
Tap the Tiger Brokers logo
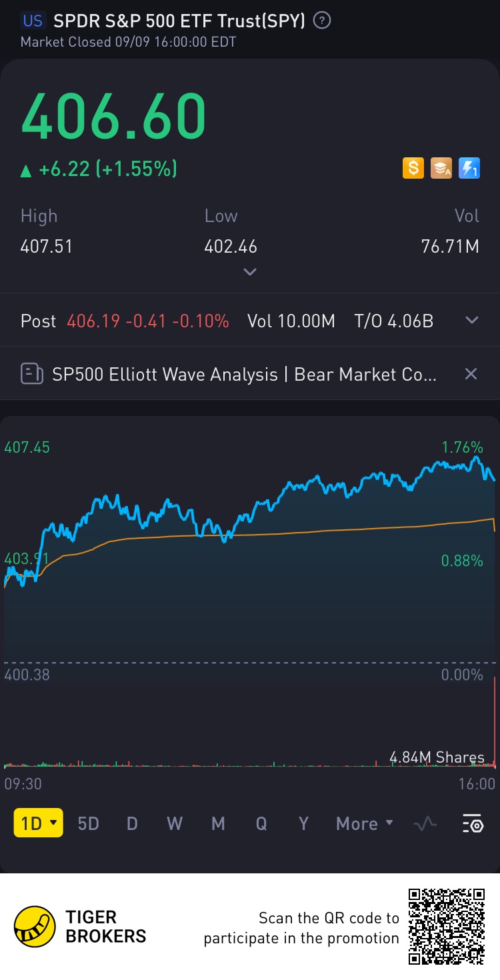(x=35, y=927)
